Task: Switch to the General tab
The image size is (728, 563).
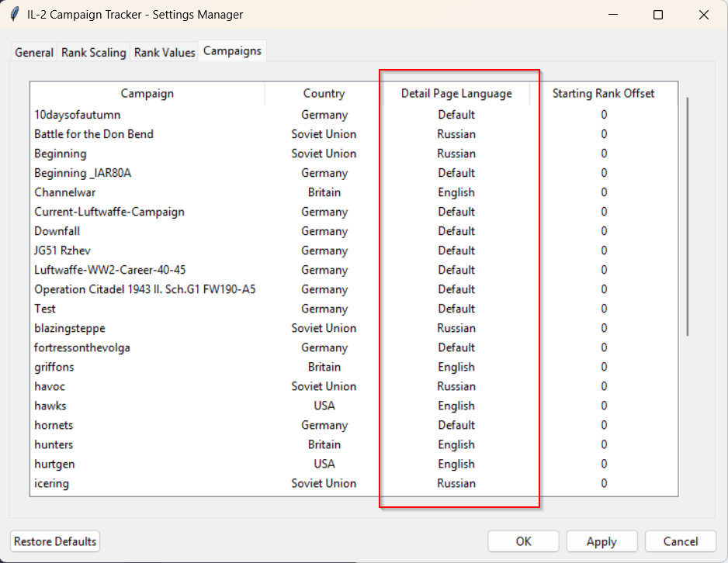Action: (x=34, y=53)
